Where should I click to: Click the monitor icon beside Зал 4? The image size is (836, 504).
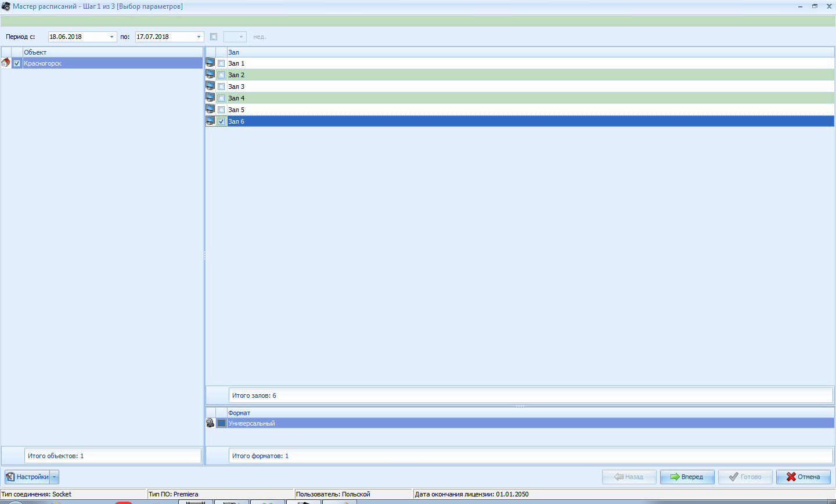(210, 98)
